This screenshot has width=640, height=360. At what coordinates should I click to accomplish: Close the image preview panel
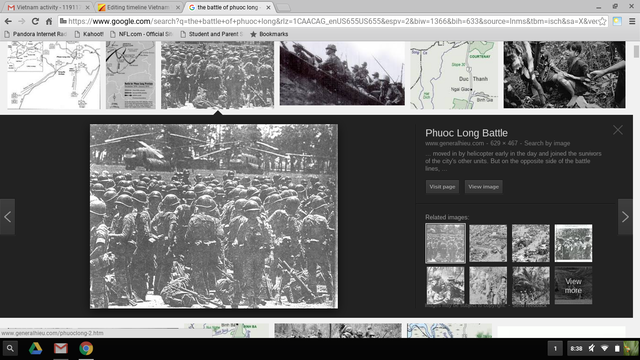point(618,130)
